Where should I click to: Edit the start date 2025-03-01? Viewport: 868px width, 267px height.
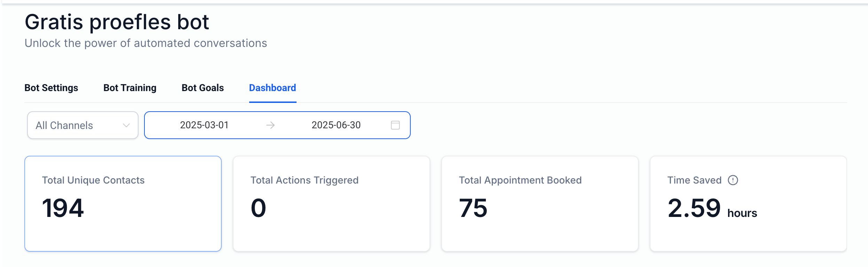(x=204, y=125)
